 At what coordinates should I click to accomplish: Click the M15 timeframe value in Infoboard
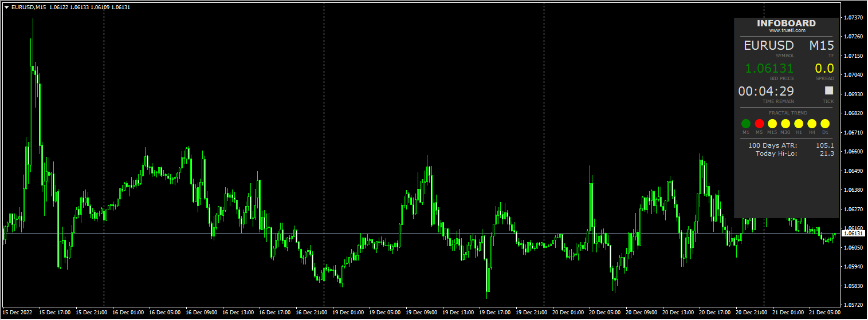(x=822, y=46)
